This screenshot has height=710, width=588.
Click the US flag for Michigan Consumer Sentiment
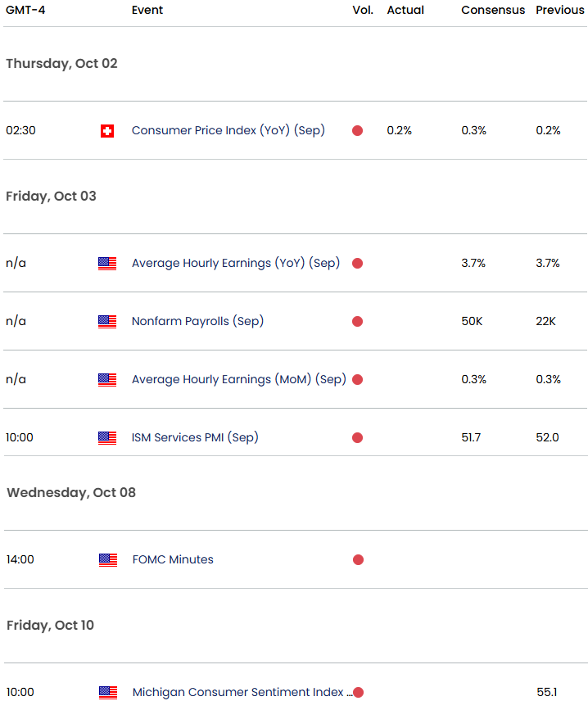coord(106,693)
